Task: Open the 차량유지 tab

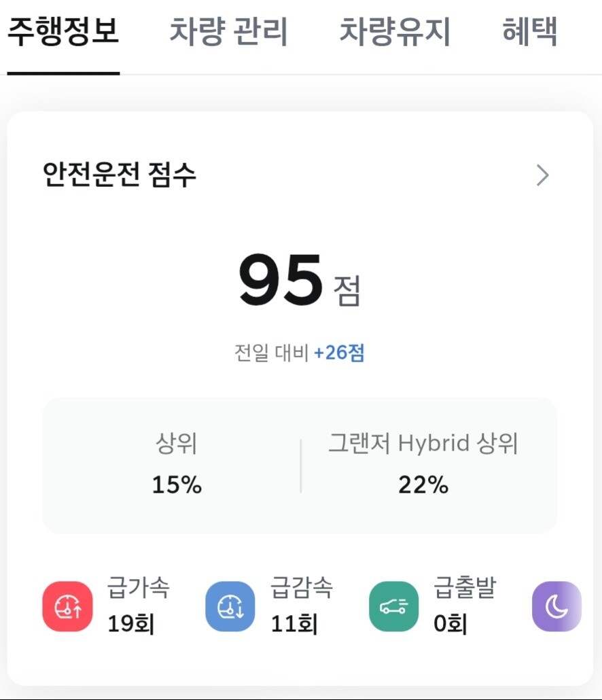Action: (x=395, y=31)
